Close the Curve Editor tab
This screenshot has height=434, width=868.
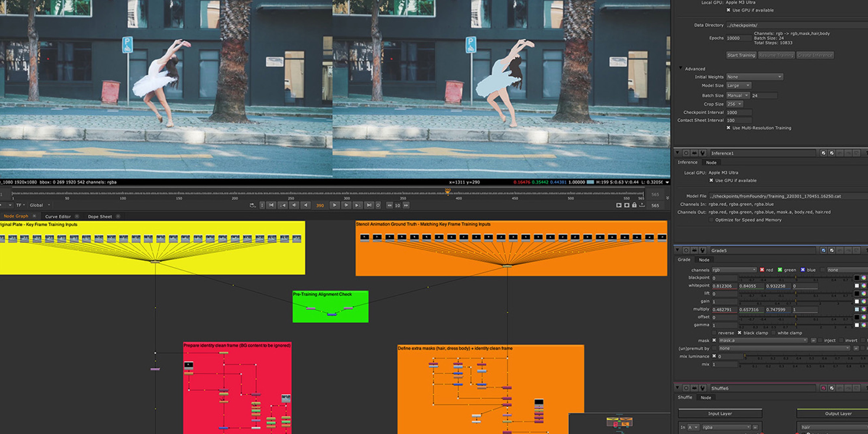(x=77, y=216)
